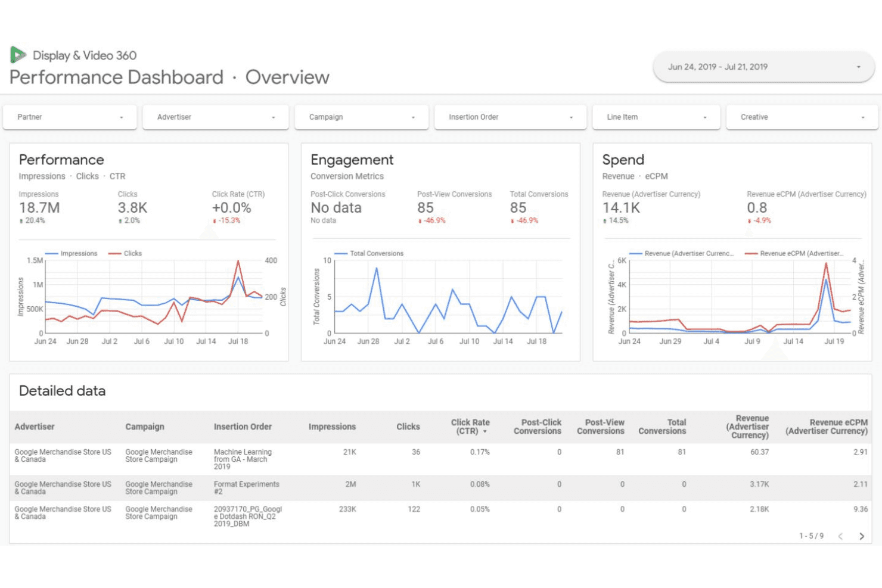882x588 pixels.
Task: Select the 18.7M Impressions scorecard value
Action: [x=39, y=208]
